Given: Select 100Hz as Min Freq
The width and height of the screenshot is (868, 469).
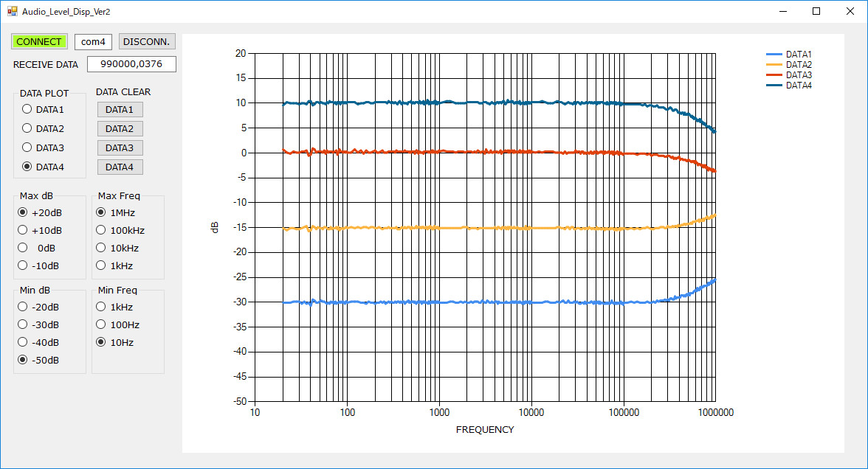Looking at the screenshot, I should tap(101, 324).
